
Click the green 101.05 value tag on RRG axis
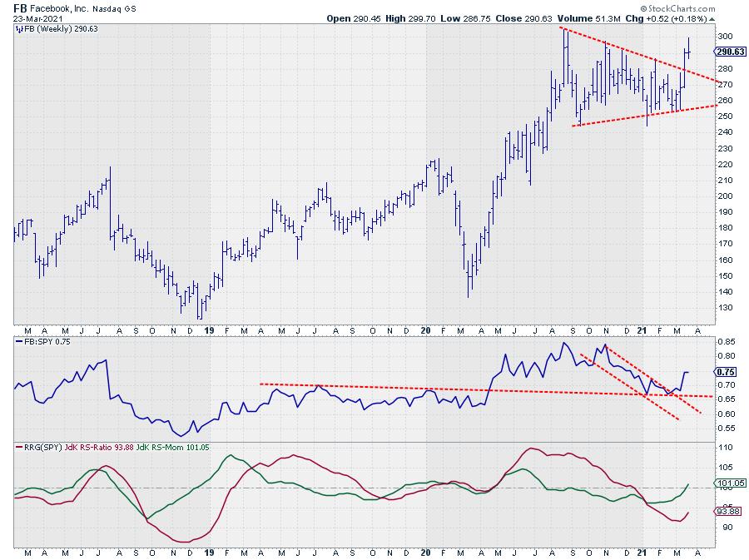(x=731, y=483)
